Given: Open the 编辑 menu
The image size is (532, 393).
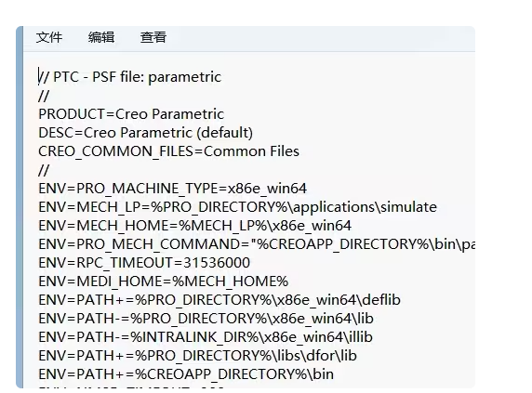Looking at the screenshot, I should pos(101,37).
